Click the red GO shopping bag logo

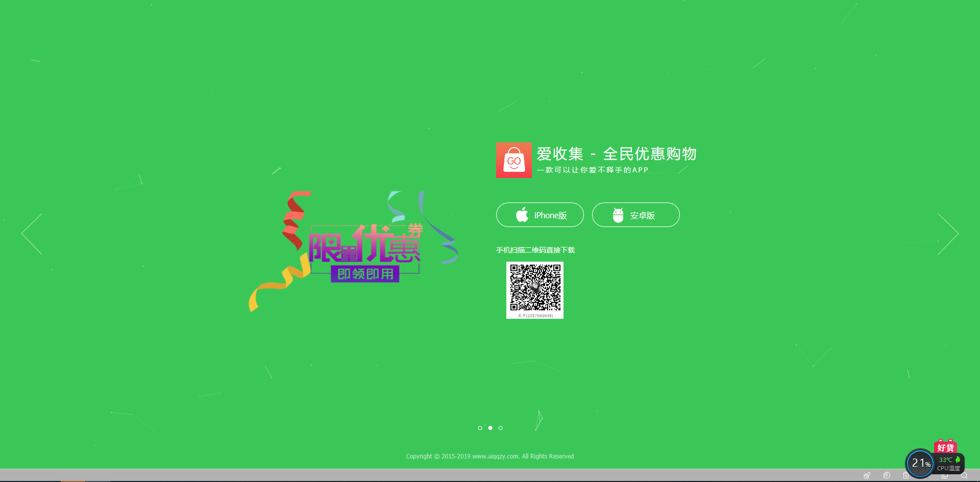[x=513, y=160]
